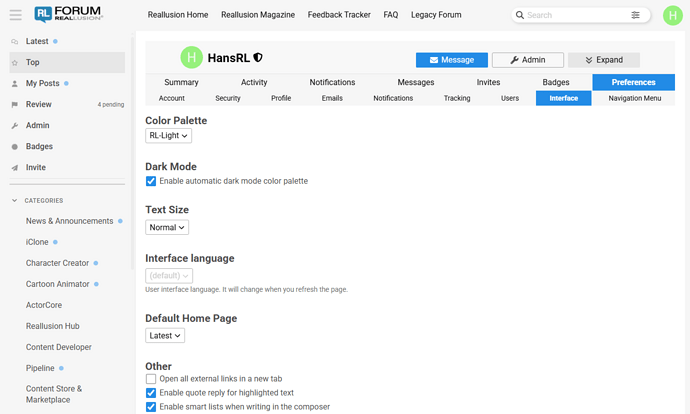Viewport: 690px width, 414px height.
Task: Open the Notifications preferences sub-tab
Action: click(x=393, y=98)
